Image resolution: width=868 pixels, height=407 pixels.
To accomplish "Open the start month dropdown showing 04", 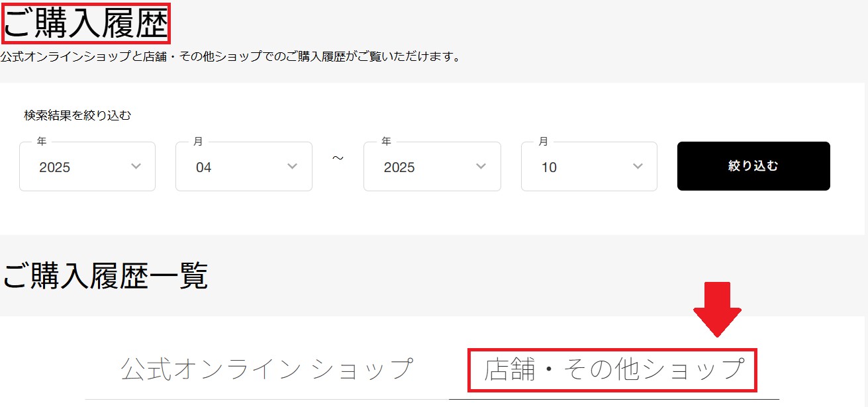I will click(x=243, y=167).
